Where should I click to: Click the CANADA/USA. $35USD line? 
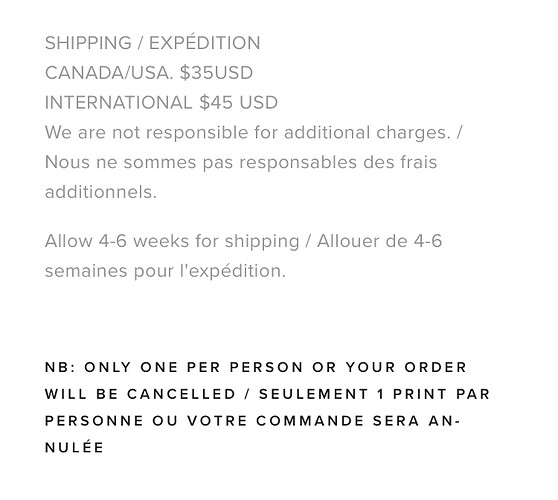click(149, 73)
